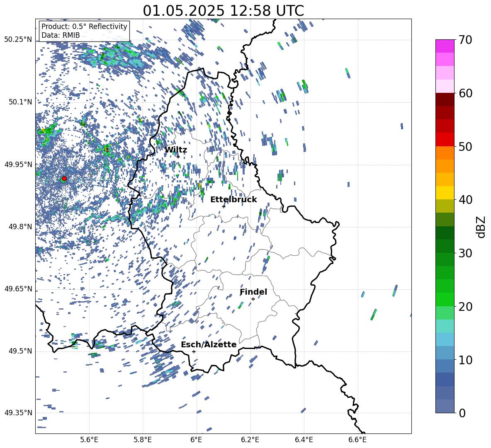Click the 6.4°E longitude tick label
This screenshot has width=491, height=448.
click(304, 440)
